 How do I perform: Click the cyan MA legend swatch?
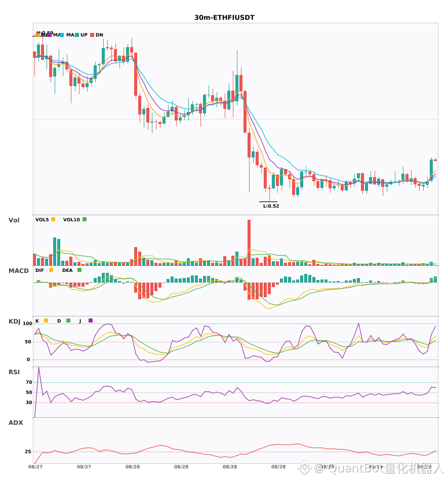click(x=62, y=35)
